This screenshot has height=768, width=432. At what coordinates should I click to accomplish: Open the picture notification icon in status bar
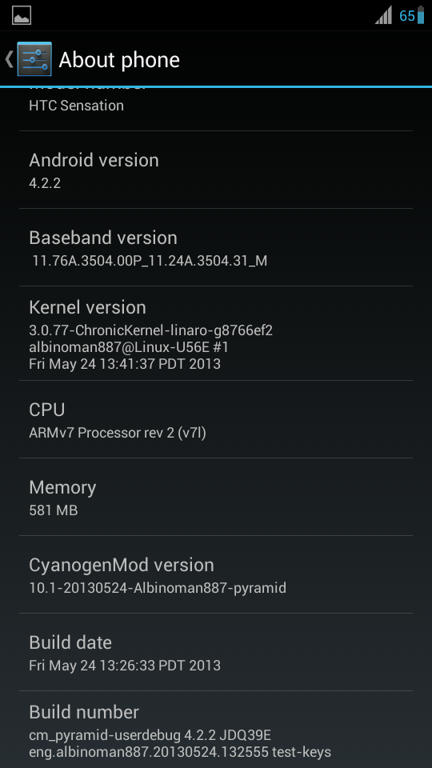[22, 16]
